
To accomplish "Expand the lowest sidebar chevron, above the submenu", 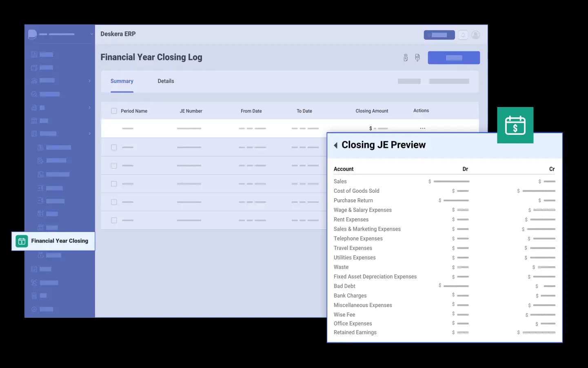I will (x=89, y=134).
